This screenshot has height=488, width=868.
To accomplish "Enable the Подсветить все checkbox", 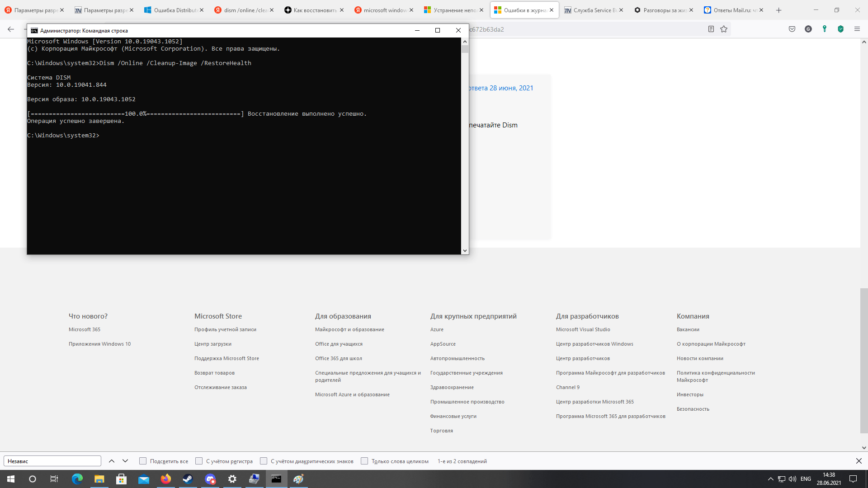I will 143,461.
